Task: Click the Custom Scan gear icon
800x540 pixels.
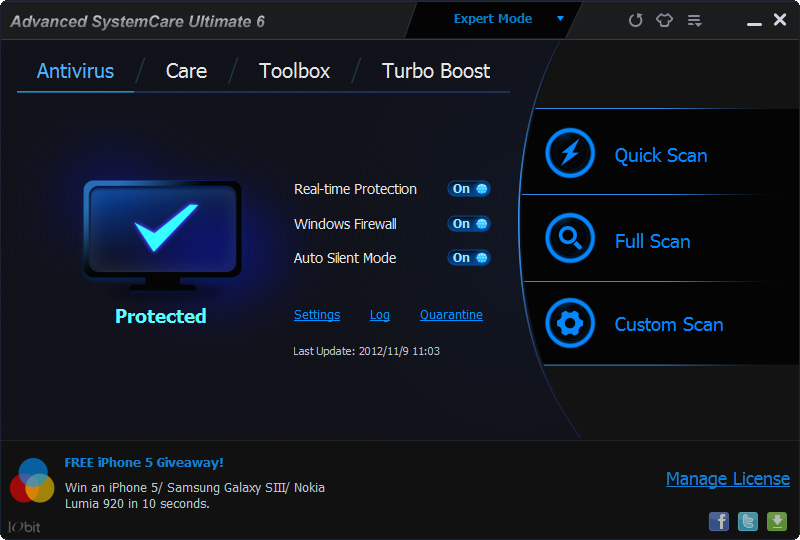Action: (x=570, y=323)
